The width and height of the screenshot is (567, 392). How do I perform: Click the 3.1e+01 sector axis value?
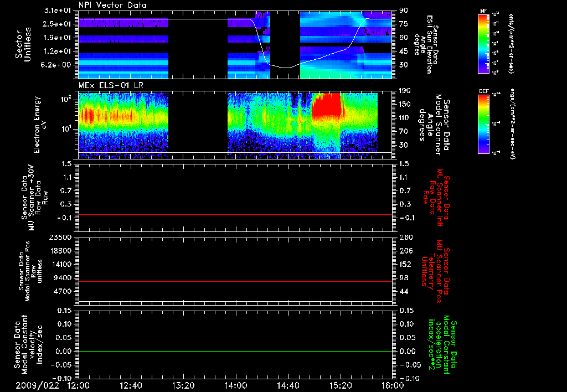pyautogui.click(x=58, y=11)
